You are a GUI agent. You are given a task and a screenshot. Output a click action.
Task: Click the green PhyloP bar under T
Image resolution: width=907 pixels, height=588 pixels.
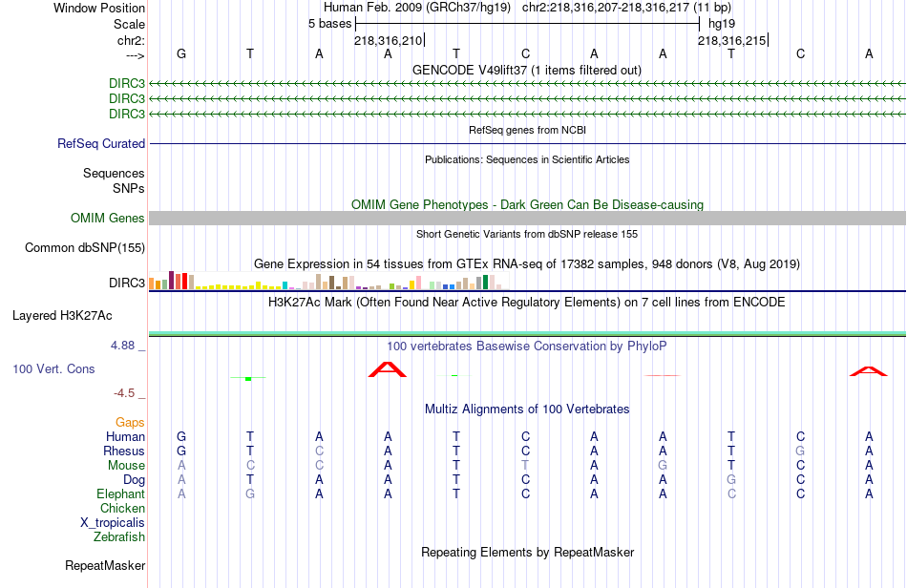(248, 379)
